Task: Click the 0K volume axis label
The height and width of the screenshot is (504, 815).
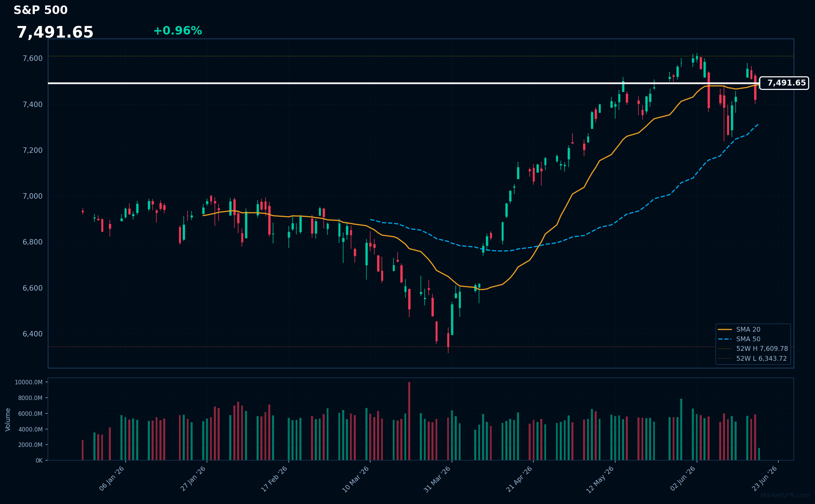Action: (x=39, y=461)
